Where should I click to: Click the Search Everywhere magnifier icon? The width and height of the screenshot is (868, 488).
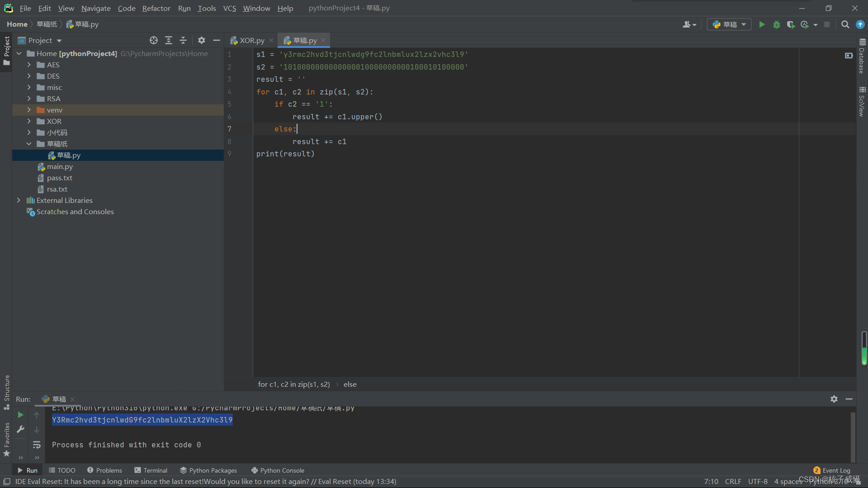point(845,24)
